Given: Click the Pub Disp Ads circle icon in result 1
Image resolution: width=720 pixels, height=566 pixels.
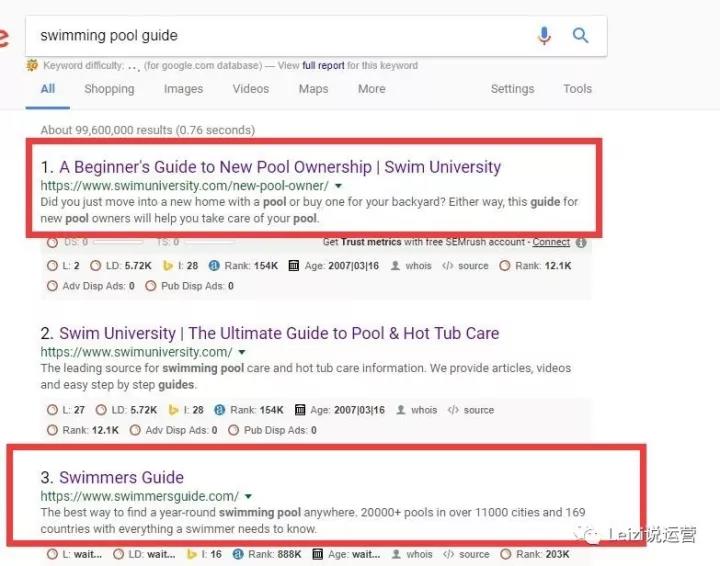Looking at the screenshot, I should point(151,286).
